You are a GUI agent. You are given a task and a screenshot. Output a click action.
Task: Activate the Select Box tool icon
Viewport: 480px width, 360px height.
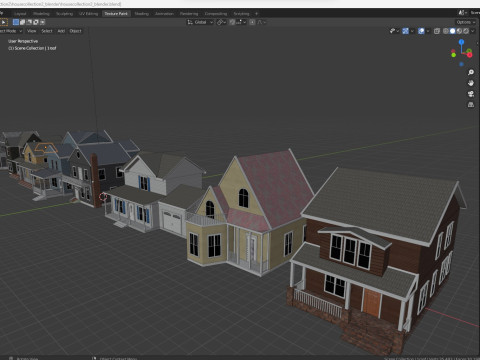tap(3, 22)
